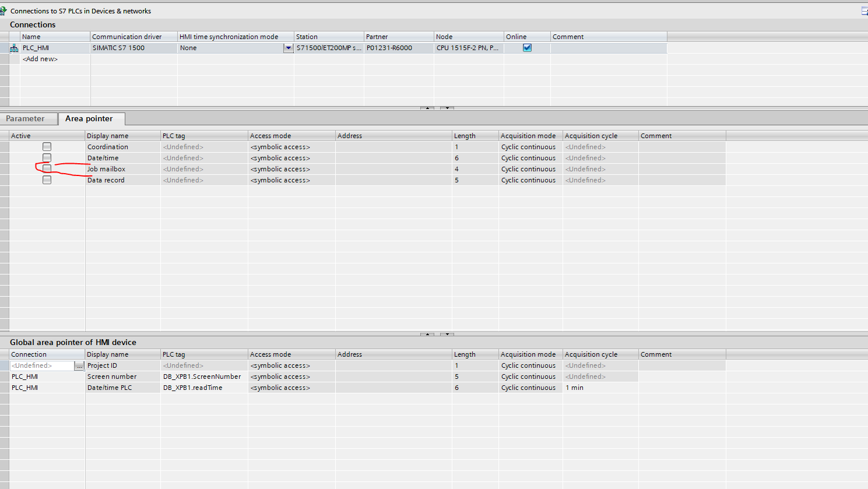Click the window icon at top-right corner
The image size is (868, 489).
pyautogui.click(x=865, y=11)
